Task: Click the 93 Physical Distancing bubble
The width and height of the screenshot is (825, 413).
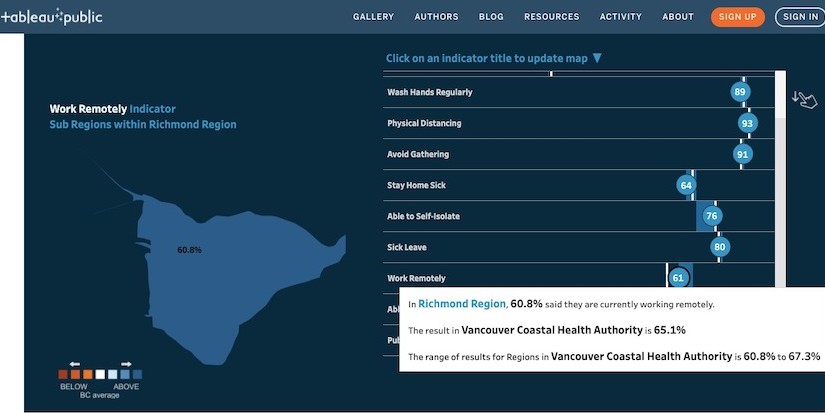Action: click(746, 123)
